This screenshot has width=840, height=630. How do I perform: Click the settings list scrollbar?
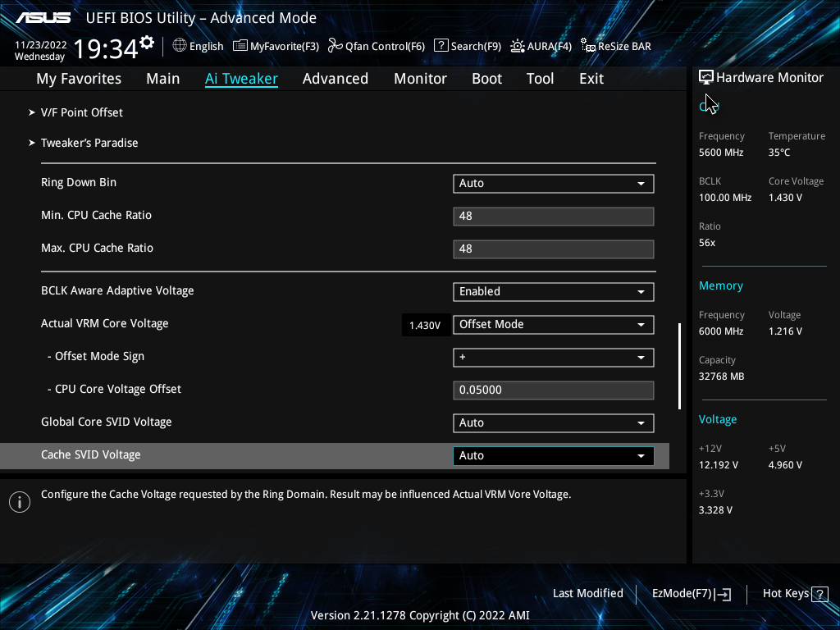(x=679, y=366)
